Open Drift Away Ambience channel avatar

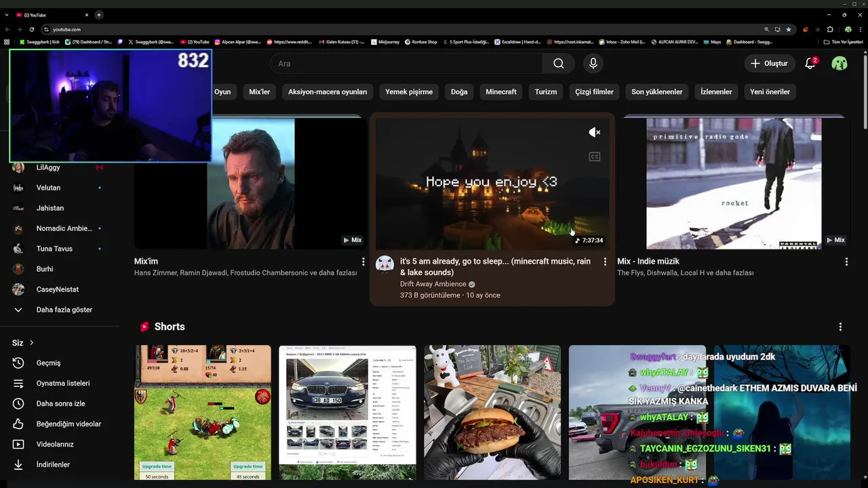[x=384, y=264]
